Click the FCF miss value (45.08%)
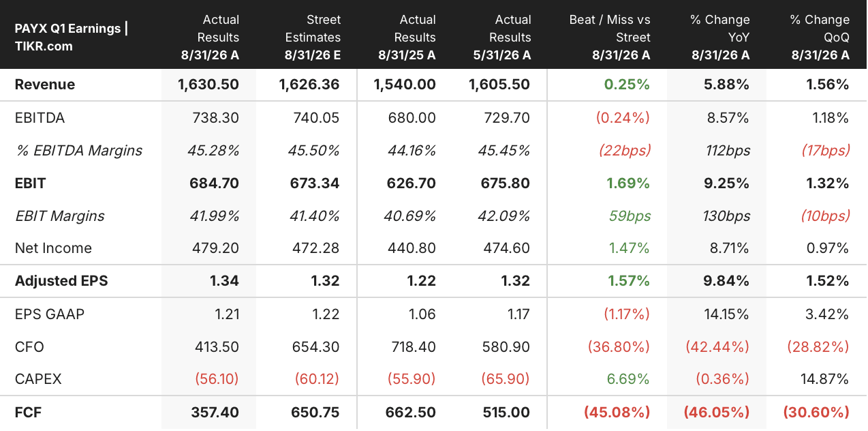The height and width of the screenshot is (431, 868). coord(617,412)
